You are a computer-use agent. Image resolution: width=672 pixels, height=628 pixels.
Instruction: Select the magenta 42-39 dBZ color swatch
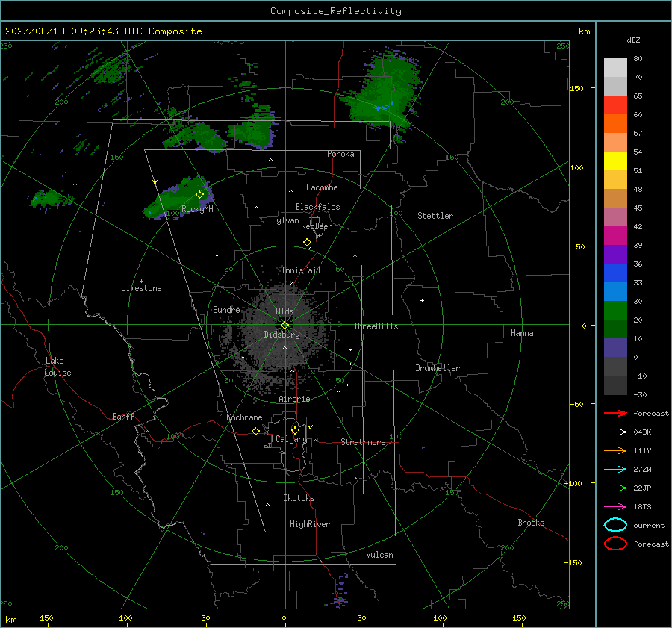615,236
